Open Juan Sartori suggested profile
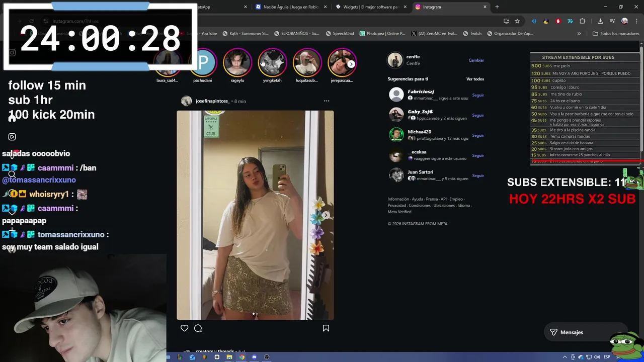 420,172
